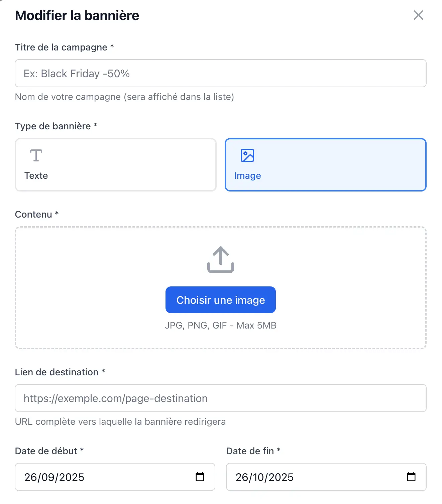
Task: Click the Titre de la campagne label
Action: pyautogui.click(x=61, y=47)
